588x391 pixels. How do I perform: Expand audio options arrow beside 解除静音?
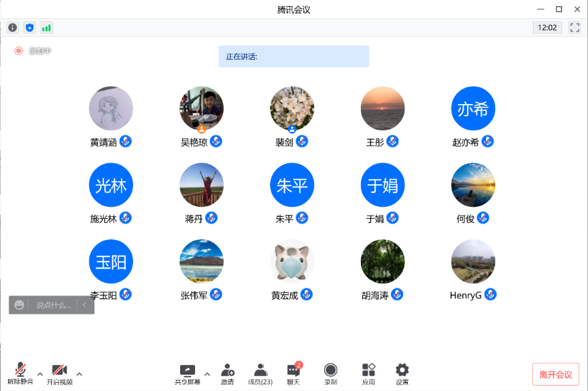pyautogui.click(x=40, y=374)
